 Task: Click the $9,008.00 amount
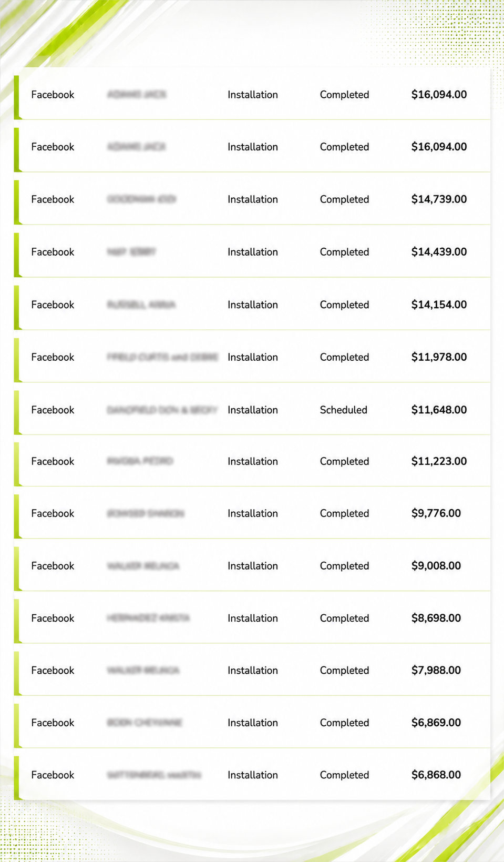point(436,566)
